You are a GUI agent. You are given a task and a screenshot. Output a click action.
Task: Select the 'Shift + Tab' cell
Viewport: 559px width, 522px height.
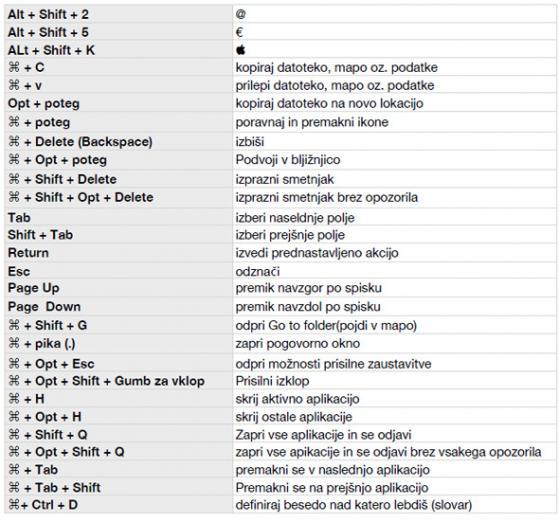click(119, 235)
